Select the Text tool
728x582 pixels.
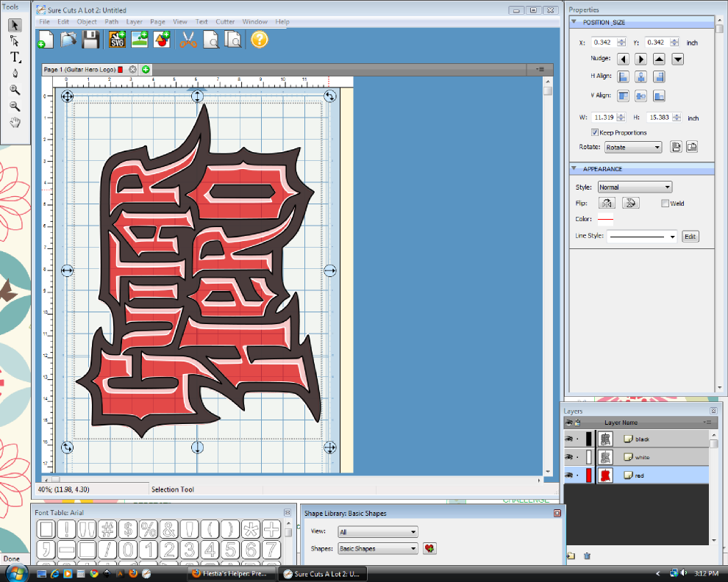(x=15, y=57)
